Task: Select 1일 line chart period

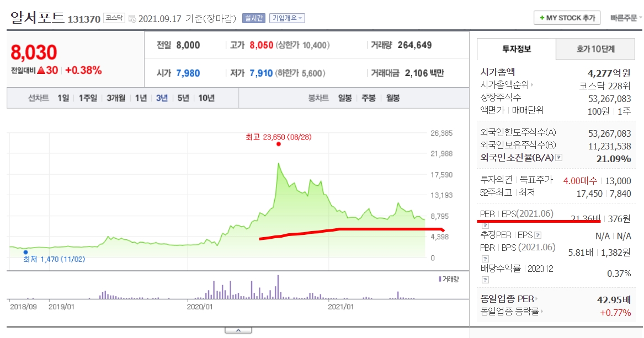Action: [x=63, y=98]
